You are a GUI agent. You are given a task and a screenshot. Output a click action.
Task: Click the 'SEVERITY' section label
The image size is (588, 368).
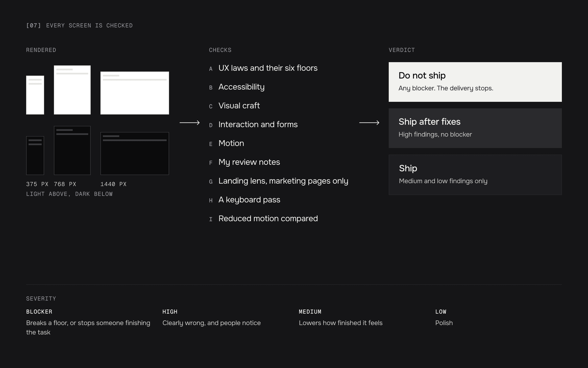41,299
